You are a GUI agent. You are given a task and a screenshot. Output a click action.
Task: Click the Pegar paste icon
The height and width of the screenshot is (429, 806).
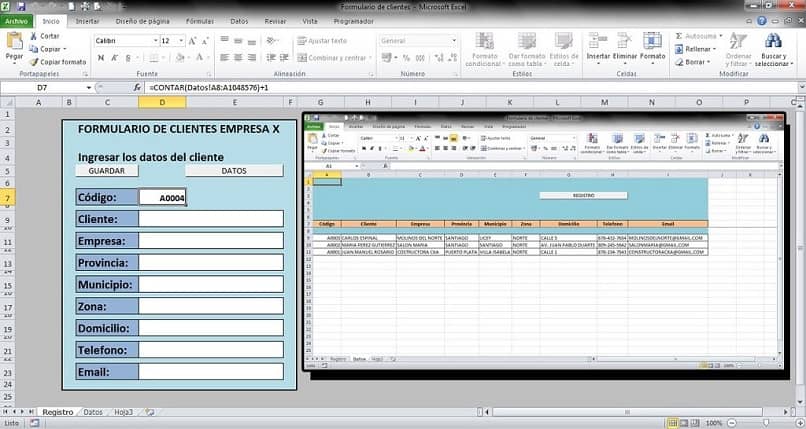pos(14,41)
